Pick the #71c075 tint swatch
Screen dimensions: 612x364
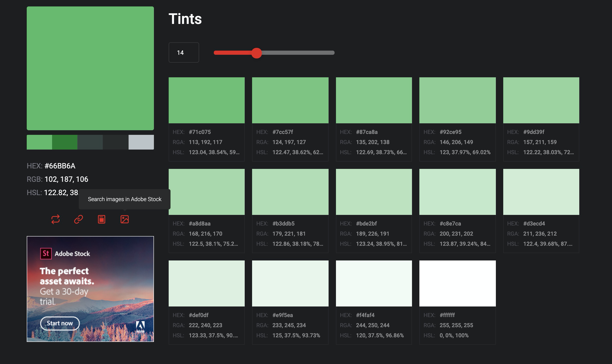click(206, 100)
